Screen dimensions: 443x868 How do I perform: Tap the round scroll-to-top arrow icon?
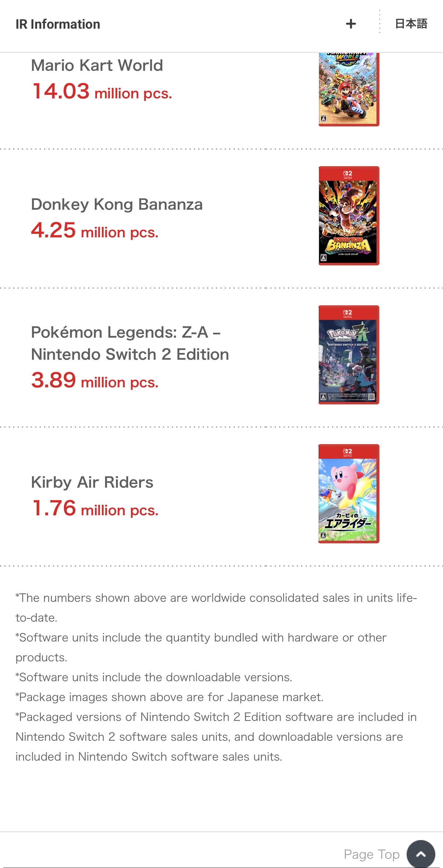point(421,854)
